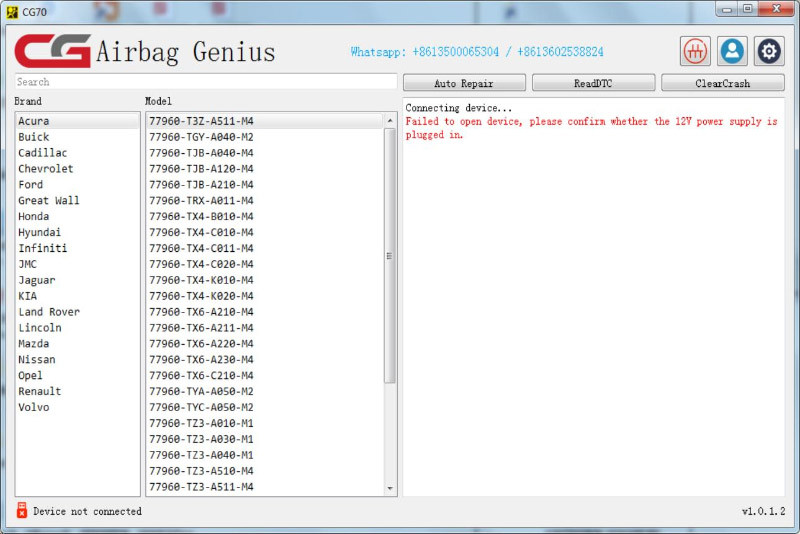800x534 pixels.
Task: Select model 77960-TX4-C010-M4
Action: pos(265,232)
